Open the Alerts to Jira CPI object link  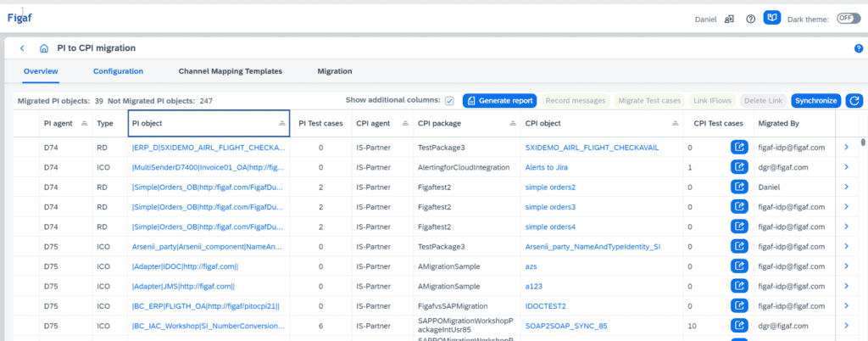click(547, 167)
